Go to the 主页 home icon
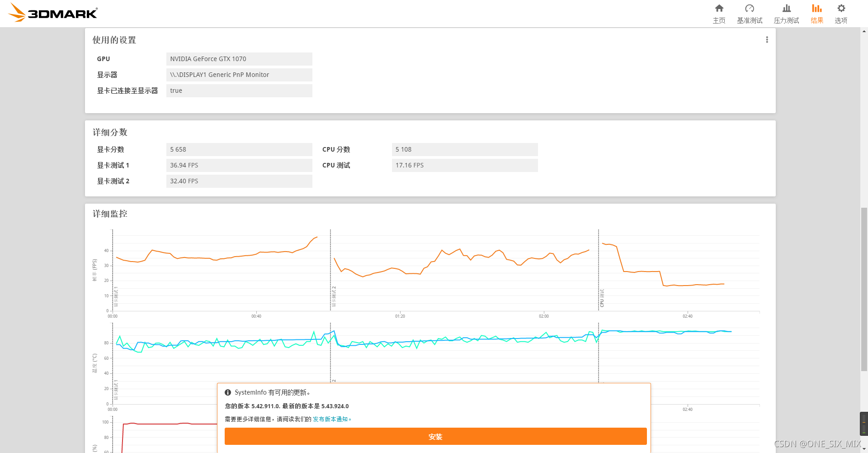868x453 pixels. (x=719, y=8)
